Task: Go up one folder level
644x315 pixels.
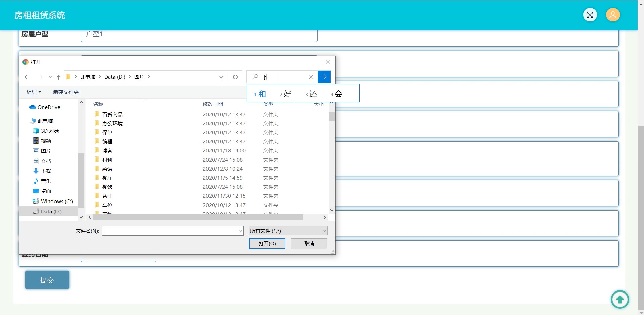Action: coord(59,77)
